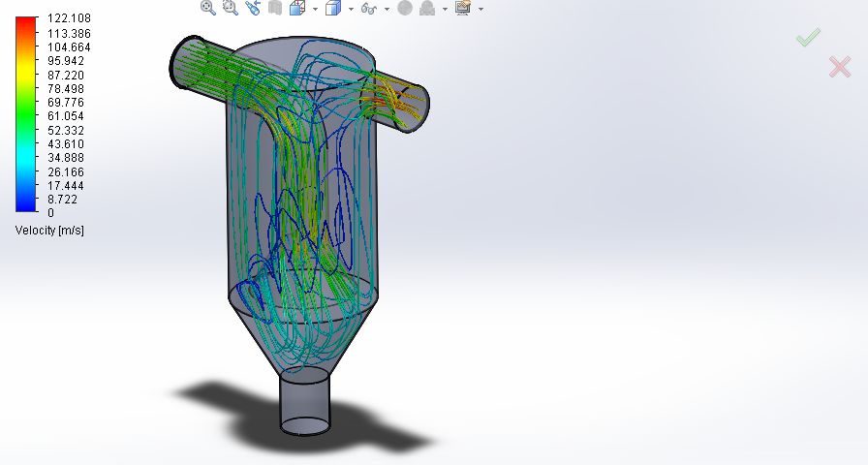Click the legend value 26.166
Viewport: 868px width, 465px height.
click(x=66, y=171)
